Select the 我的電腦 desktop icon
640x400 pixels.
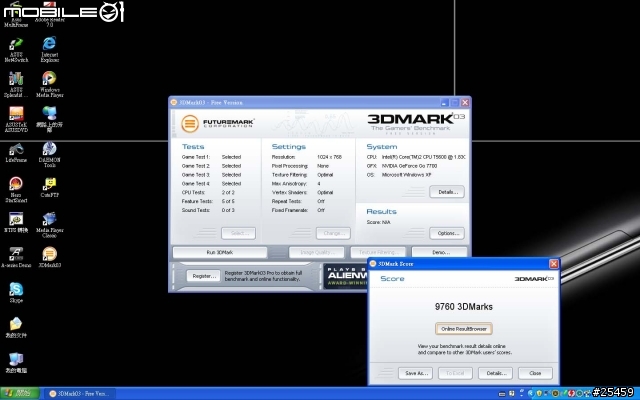[16, 363]
